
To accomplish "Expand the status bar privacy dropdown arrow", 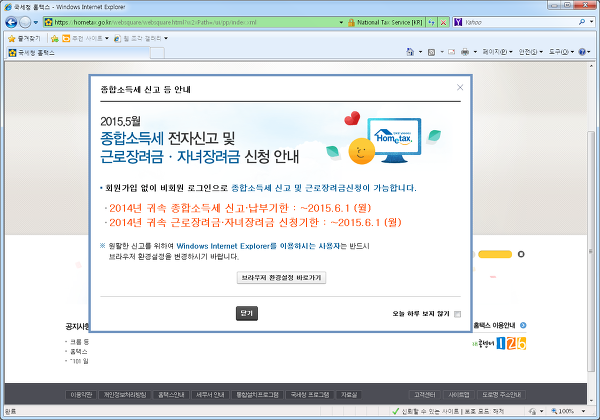I will pos(541,411).
